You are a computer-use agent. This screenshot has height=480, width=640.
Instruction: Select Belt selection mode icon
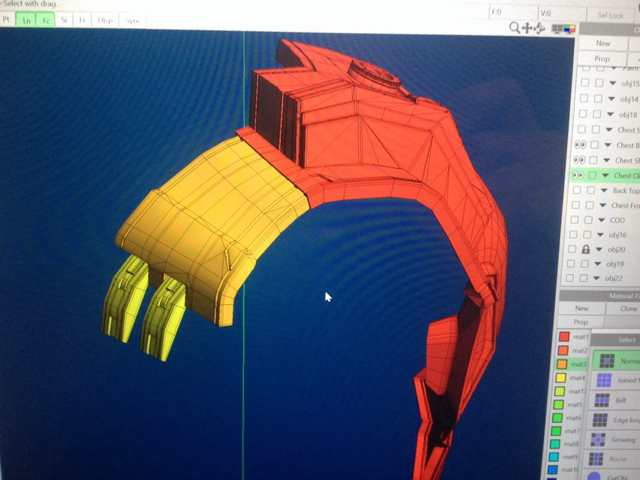pyautogui.click(x=602, y=400)
